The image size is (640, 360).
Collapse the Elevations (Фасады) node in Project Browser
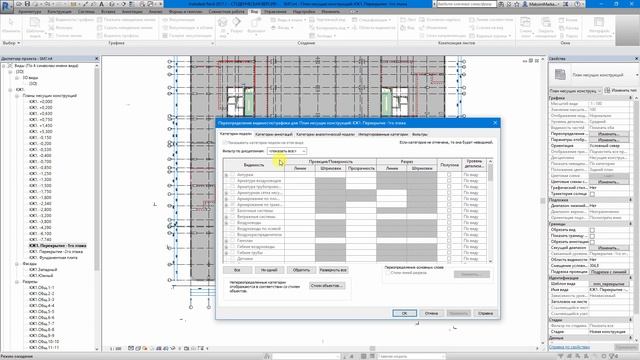(17, 264)
